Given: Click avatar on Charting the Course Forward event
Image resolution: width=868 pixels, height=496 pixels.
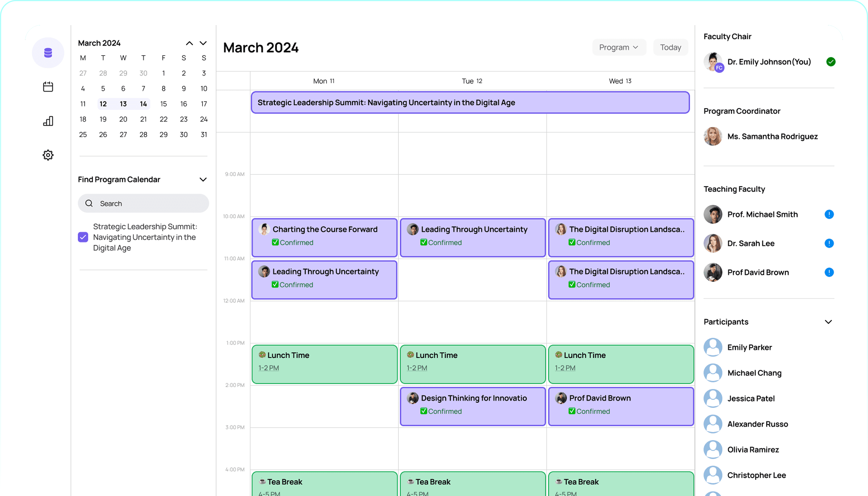Looking at the screenshot, I should coord(264,229).
